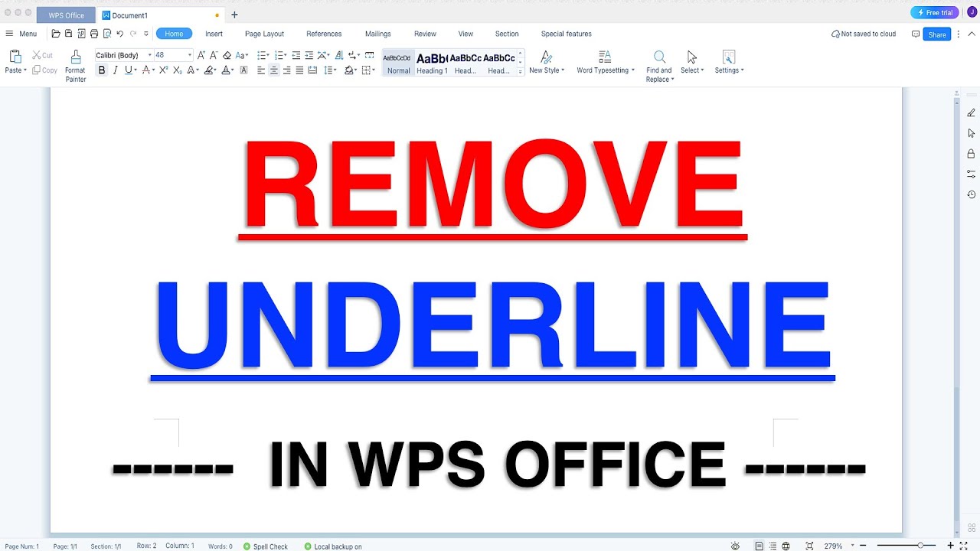Enable eye protection mode icon
This screenshot has height=551, width=980.
coord(735,546)
